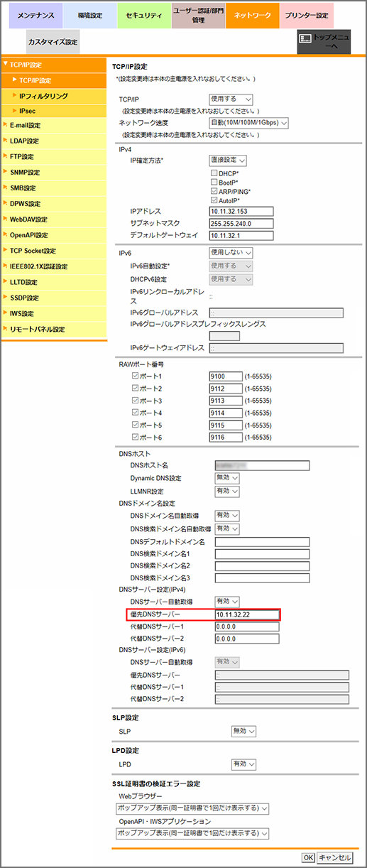The height and width of the screenshot is (868, 367).
Task: Open the カスタマイズ設定 tab
Action: coord(53,43)
